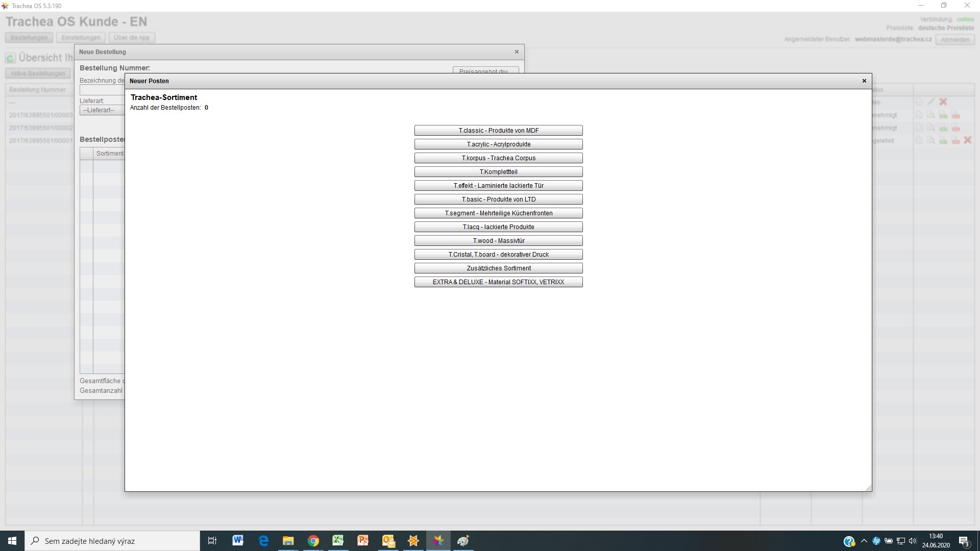The image size is (980, 551).
Task: Open the Windows Start menu
Action: point(12,541)
